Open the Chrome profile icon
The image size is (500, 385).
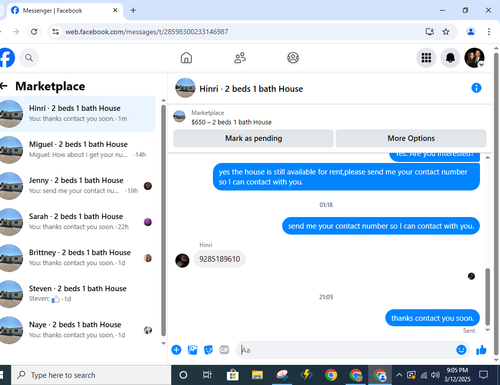point(471,32)
